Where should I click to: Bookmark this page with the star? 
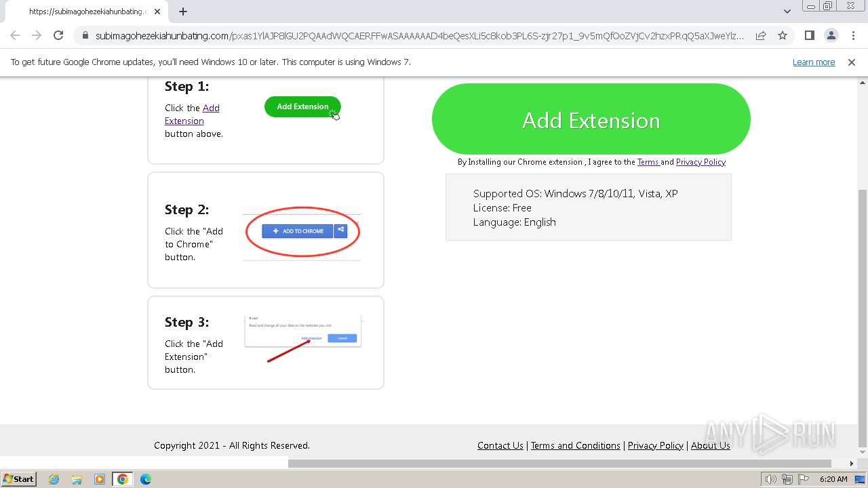(x=783, y=35)
